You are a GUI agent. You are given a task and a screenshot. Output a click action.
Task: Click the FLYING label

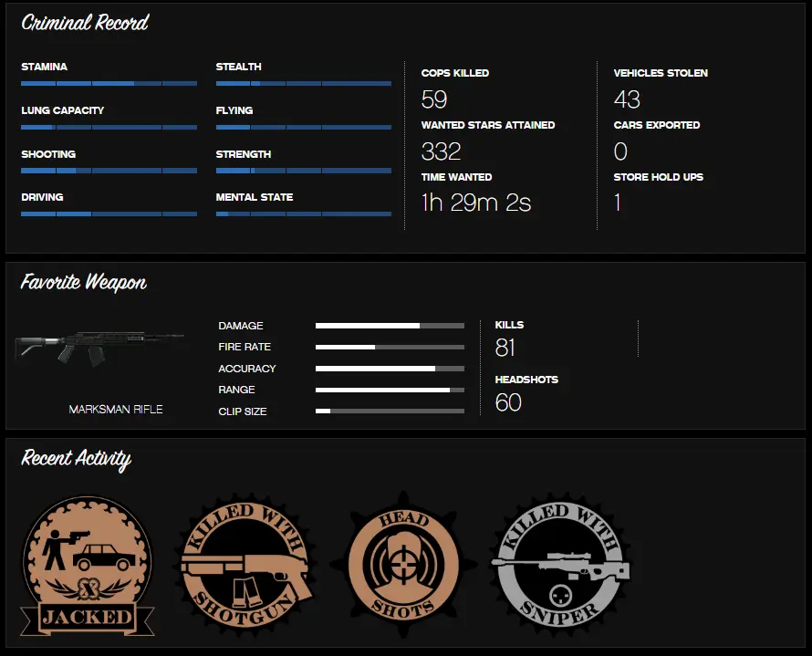pos(234,110)
